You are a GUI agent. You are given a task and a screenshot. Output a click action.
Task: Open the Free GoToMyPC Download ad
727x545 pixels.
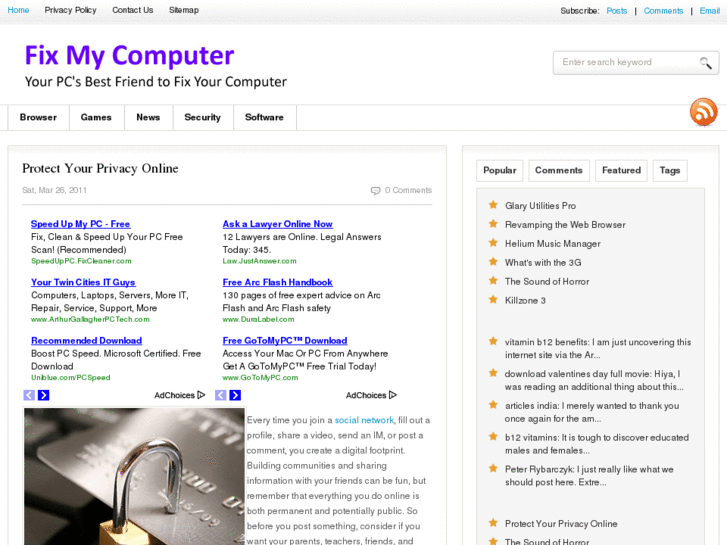click(x=285, y=341)
